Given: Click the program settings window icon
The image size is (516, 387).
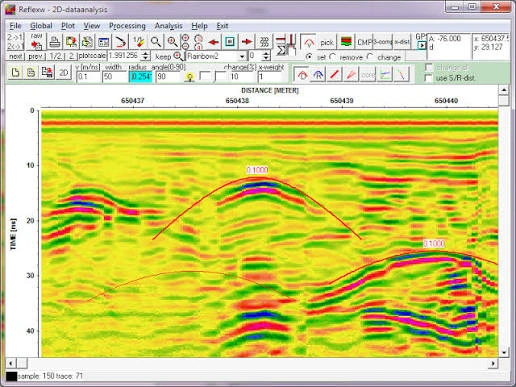Looking at the screenshot, I should coord(104,42).
